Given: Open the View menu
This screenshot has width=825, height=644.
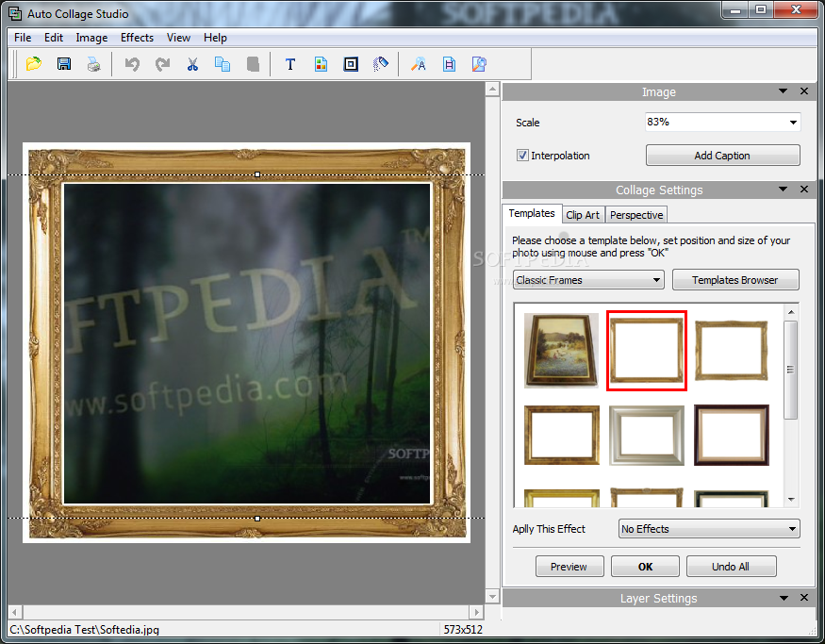Looking at the screenshot, I should 178,38.
